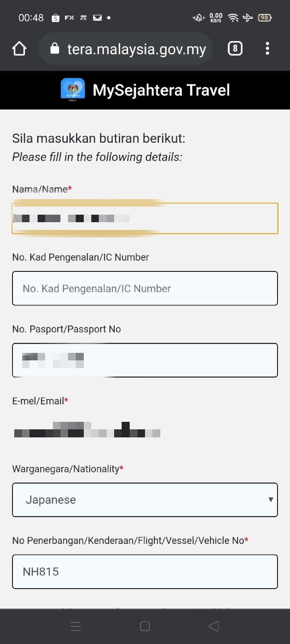Tap the airplane mode status icon
290x644 pixels.
tap(248, 18)
